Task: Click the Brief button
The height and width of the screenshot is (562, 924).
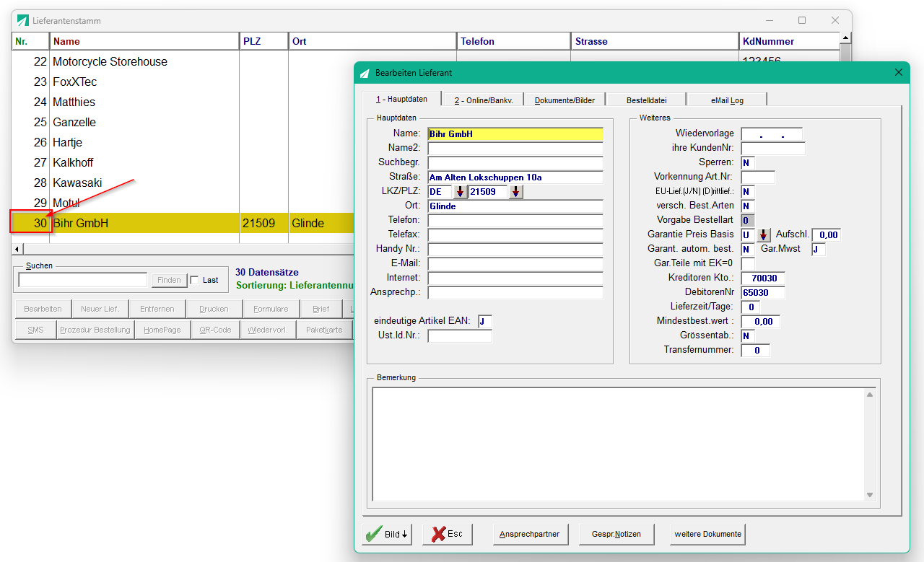Action: click(321, 309)
